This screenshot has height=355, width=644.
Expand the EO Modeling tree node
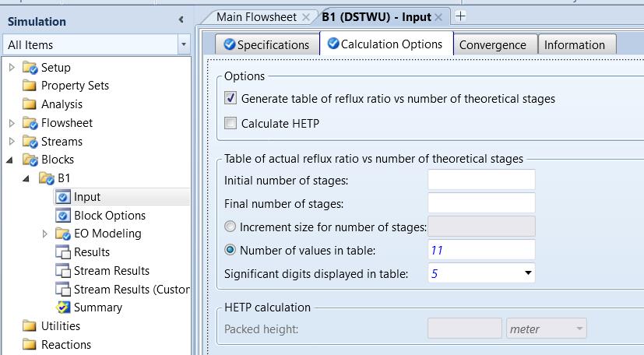[45, 234]
